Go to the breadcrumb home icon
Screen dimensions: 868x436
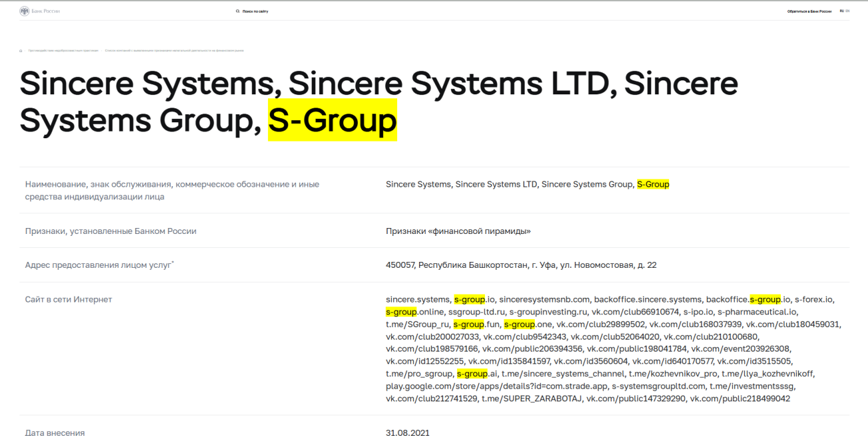[21, 51]
